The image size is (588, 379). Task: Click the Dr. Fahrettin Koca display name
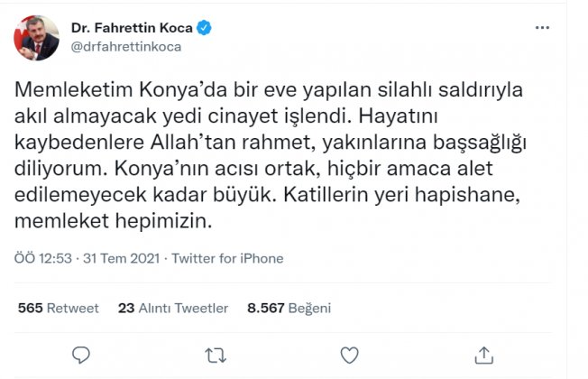tap(132, 28)
